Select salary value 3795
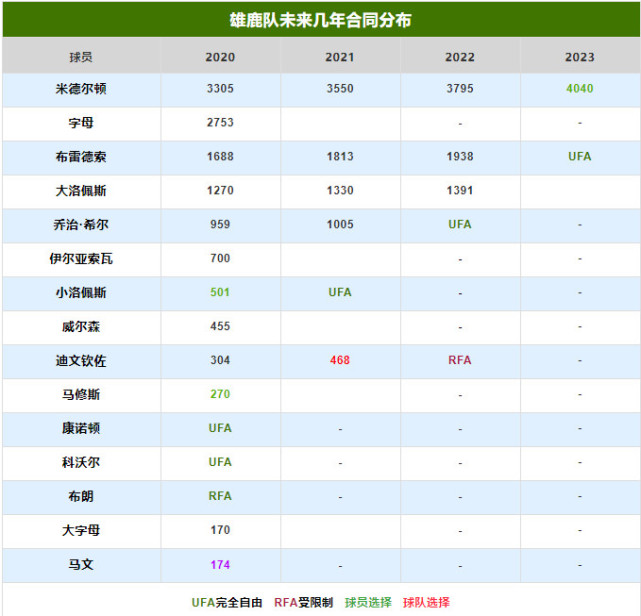The image size is (641, 616). coord(460,89)
